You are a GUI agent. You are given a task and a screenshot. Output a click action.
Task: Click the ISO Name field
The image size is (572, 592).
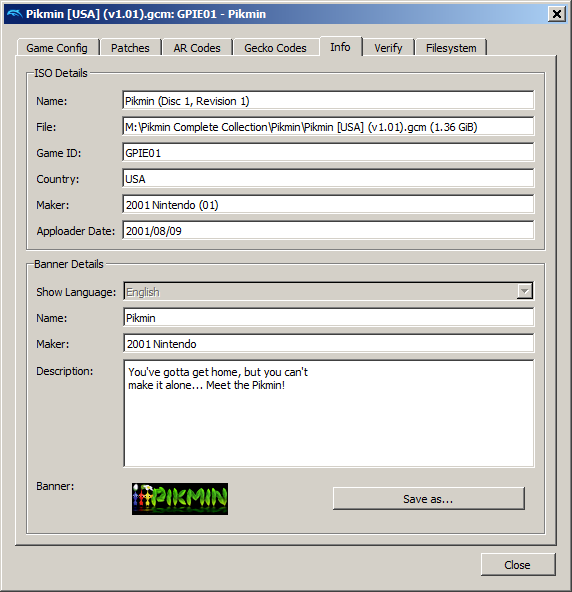328,100
